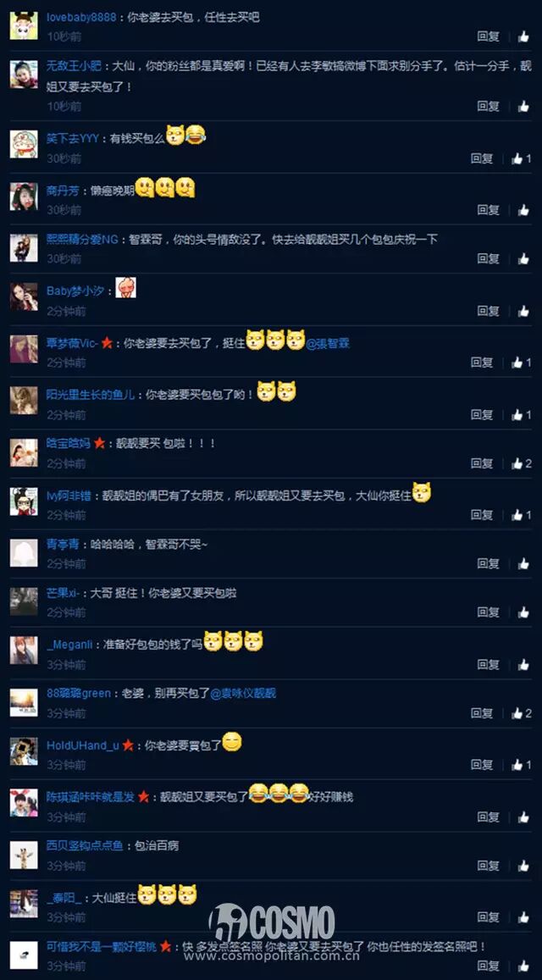Reply to 无敌王小肥's comment
Screen dimensions: 542x980
pos(489,106)
